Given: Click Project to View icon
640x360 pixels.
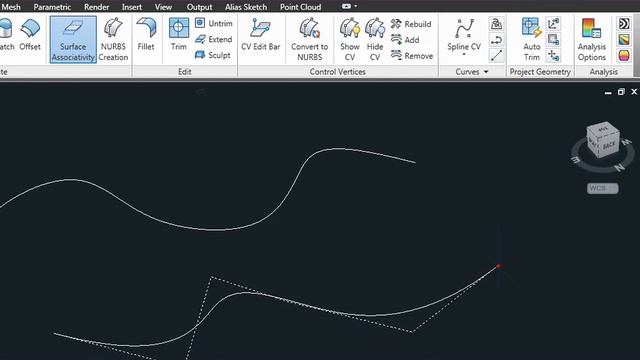Looking at the screenshot, I should pos(553,40).
